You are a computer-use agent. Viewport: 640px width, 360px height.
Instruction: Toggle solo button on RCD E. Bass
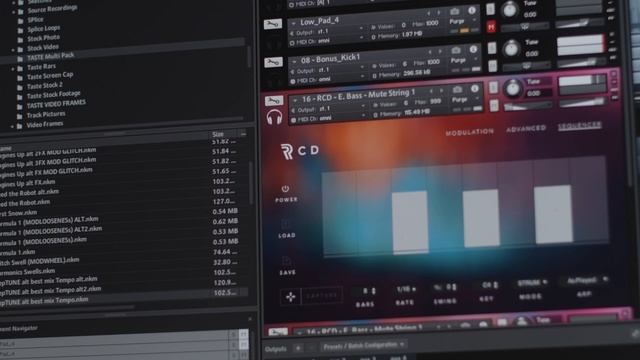pos(493,87)
